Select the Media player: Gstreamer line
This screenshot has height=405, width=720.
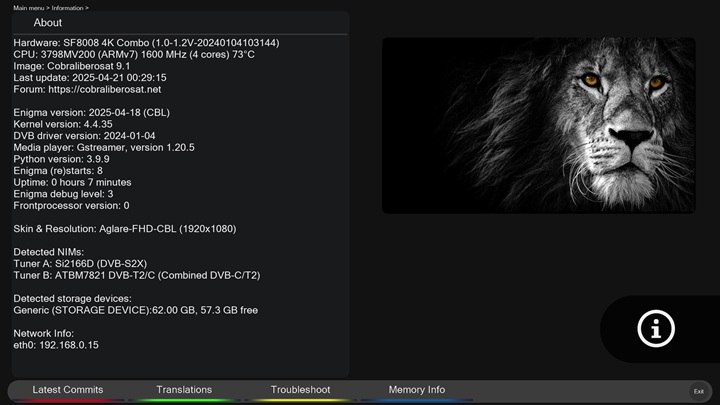(x=104, y=147)
